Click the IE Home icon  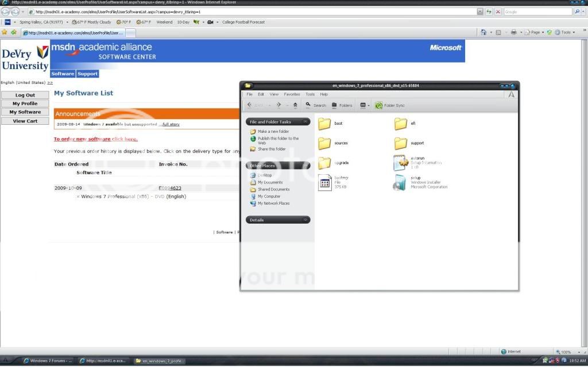[484, 32]
